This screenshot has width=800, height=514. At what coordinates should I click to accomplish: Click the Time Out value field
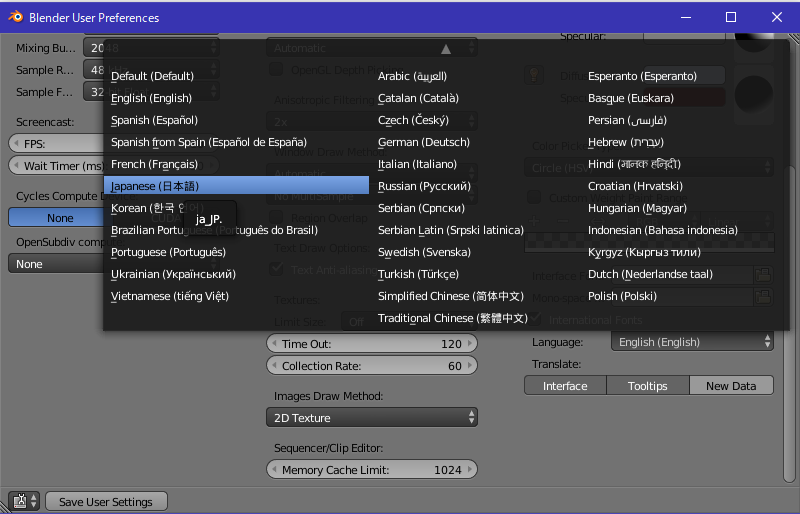[x=371, y=344]
